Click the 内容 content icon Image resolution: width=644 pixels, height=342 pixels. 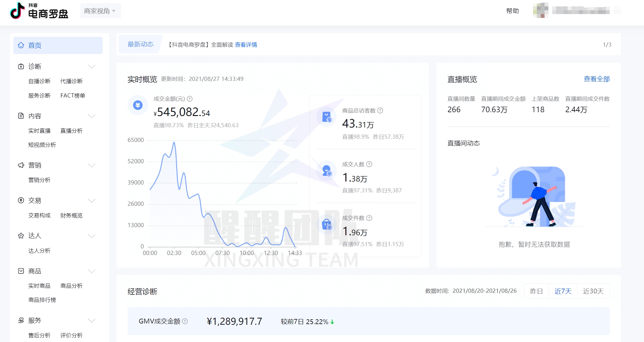tap(21, 116)
